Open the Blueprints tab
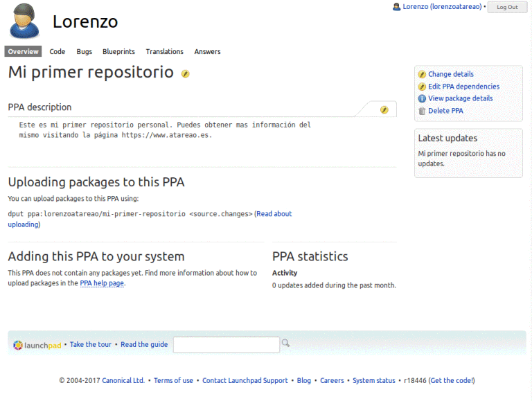Image resolution: width=532 pixels, height=401 pixels. (x=118, y=51)
